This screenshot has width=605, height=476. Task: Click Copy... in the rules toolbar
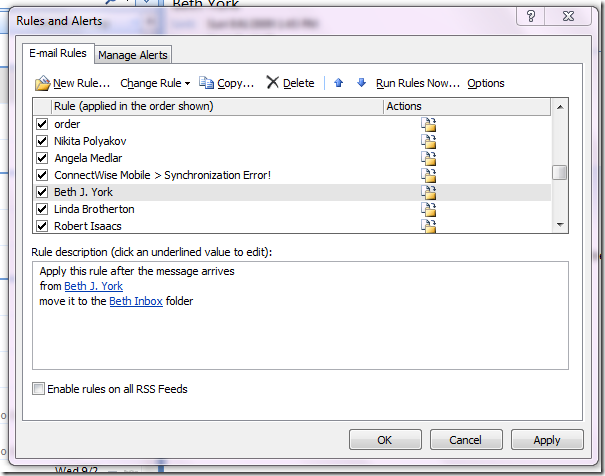pos(226,83)
